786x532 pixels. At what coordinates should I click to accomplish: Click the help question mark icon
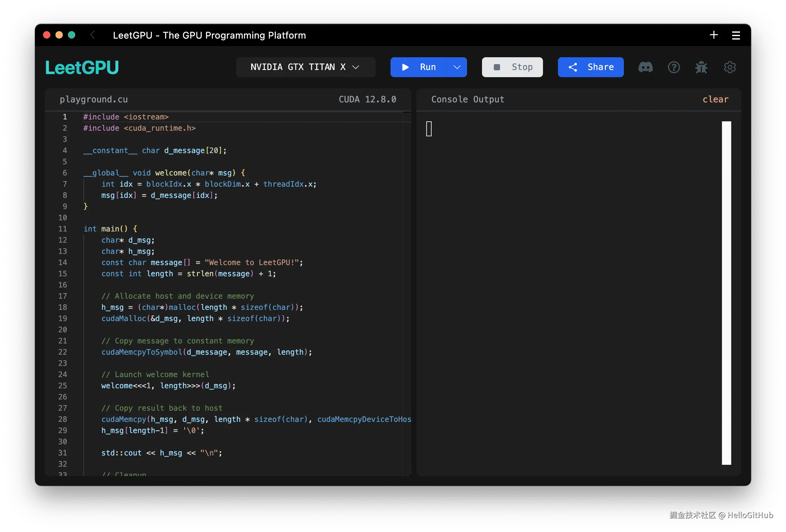(674, 67)
